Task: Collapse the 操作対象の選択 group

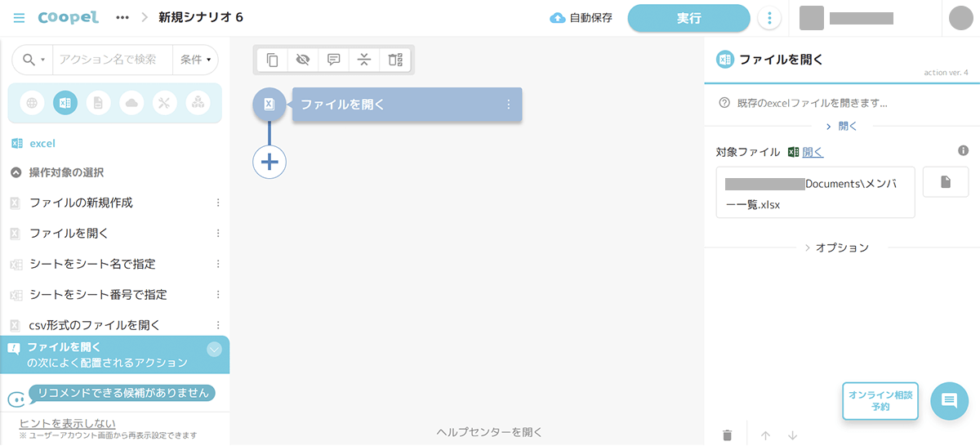Action: 16,172
